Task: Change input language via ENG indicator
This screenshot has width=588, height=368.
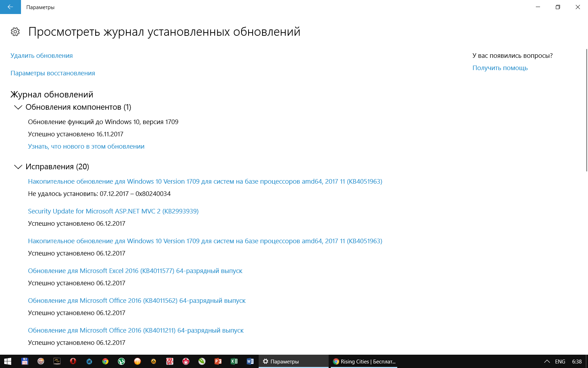Action: (560, 361)
